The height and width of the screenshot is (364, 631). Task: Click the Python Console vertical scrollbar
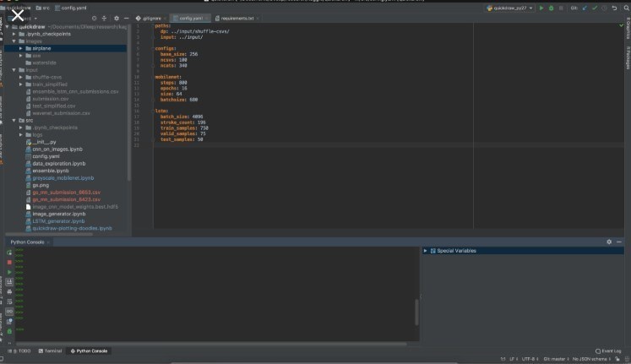[416, 312]
